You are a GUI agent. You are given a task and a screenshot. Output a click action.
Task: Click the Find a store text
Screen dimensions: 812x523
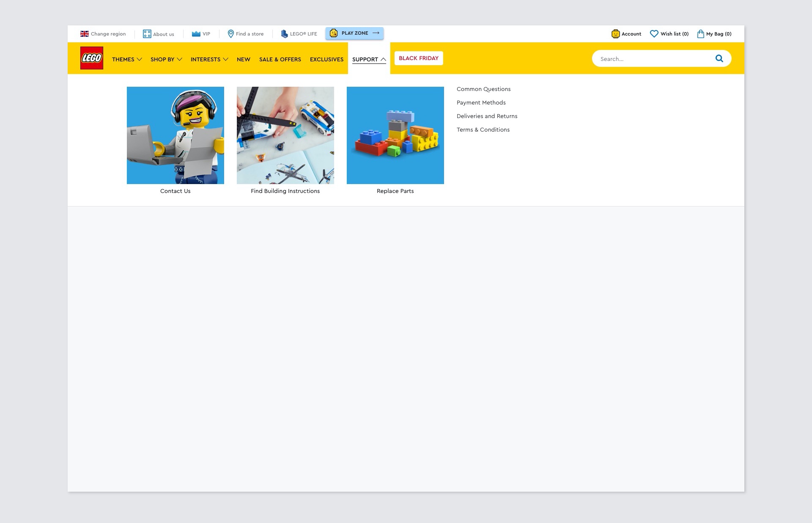250,34
